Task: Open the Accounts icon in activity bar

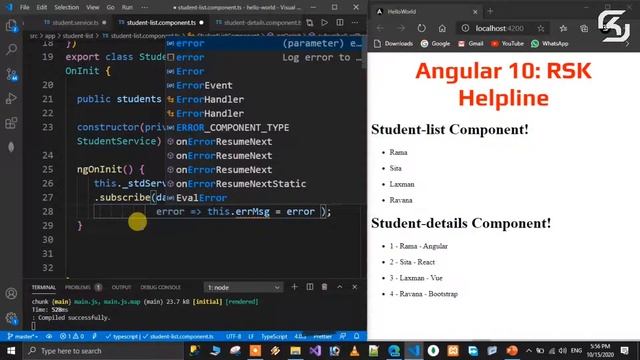Action: (x=11, y=293)
